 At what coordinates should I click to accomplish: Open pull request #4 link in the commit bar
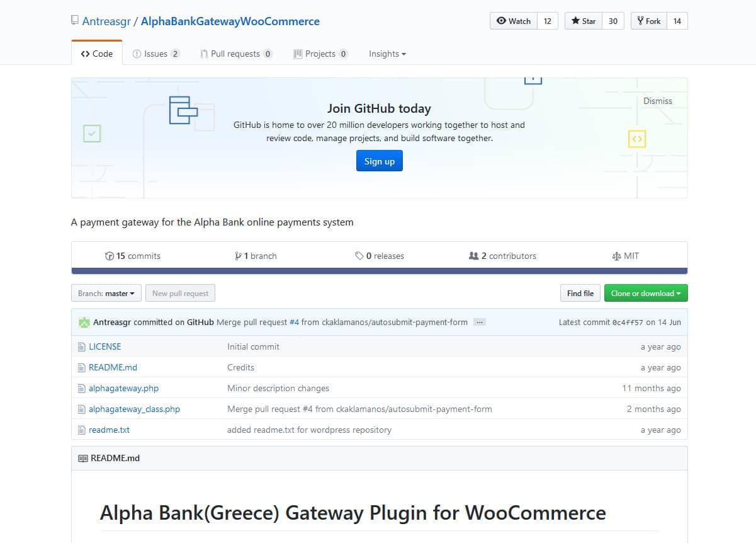(x=294, y=322)
